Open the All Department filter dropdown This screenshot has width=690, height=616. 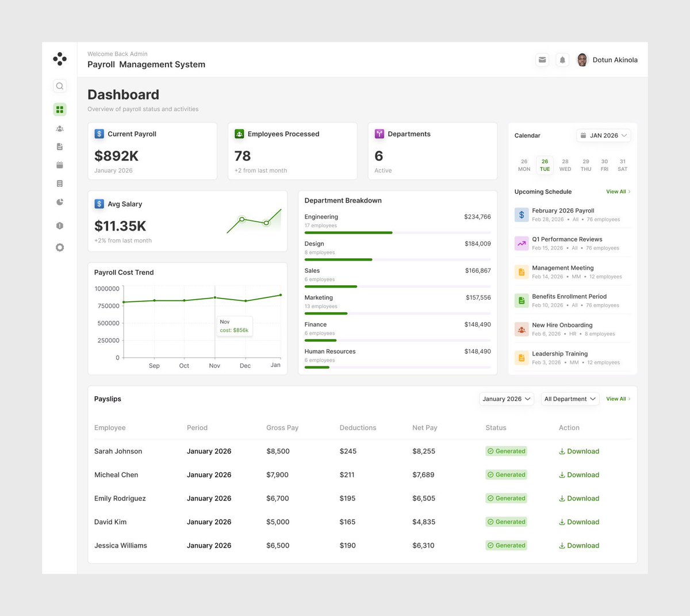570,399
